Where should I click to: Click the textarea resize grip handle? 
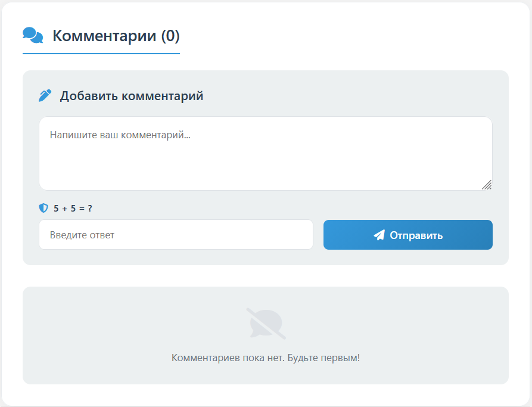[487, 185]
